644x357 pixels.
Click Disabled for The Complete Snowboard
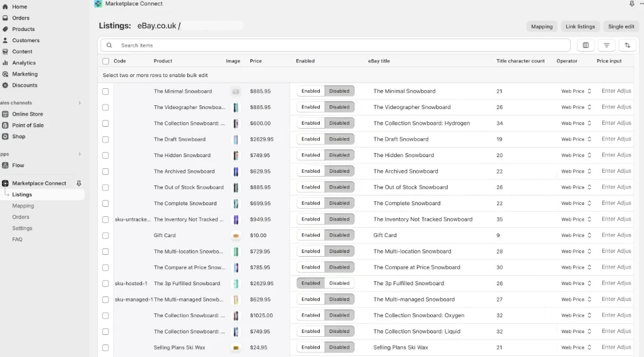339,203
